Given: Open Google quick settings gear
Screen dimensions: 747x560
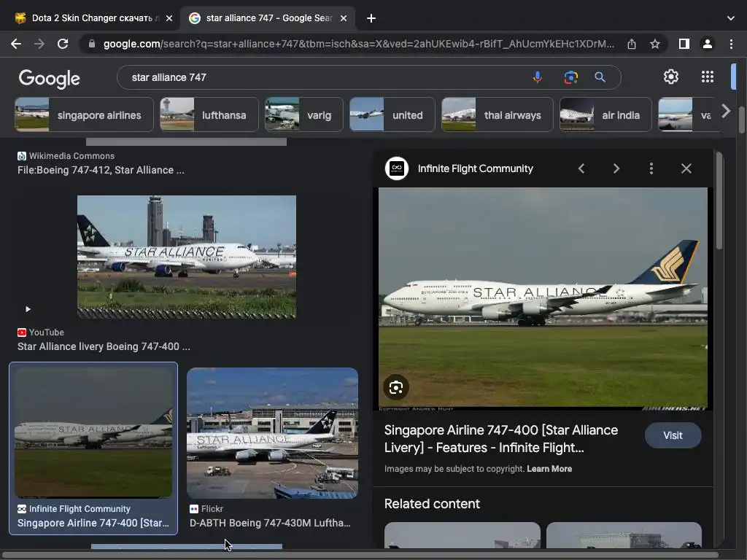Looking at the screenshot, I should click(x=671, y=77).
